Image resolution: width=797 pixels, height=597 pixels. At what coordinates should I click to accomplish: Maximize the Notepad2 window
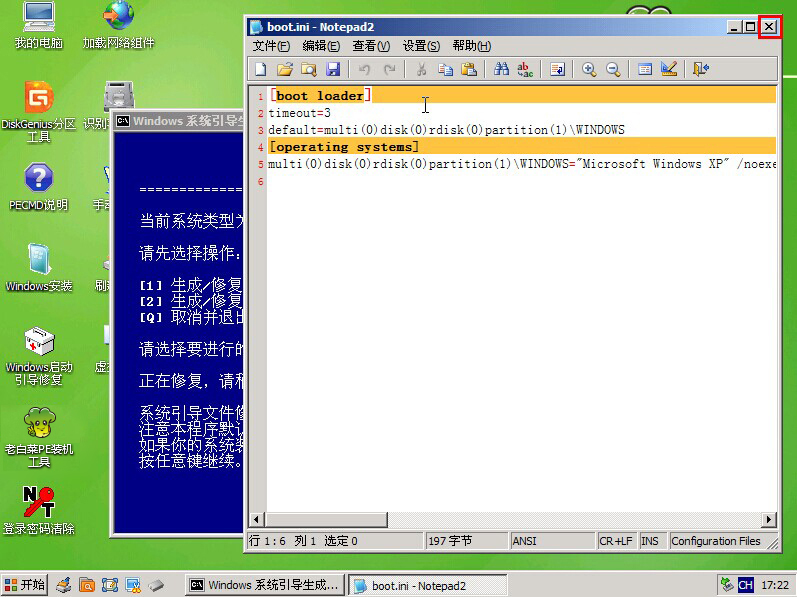click(x=750, y=27)
